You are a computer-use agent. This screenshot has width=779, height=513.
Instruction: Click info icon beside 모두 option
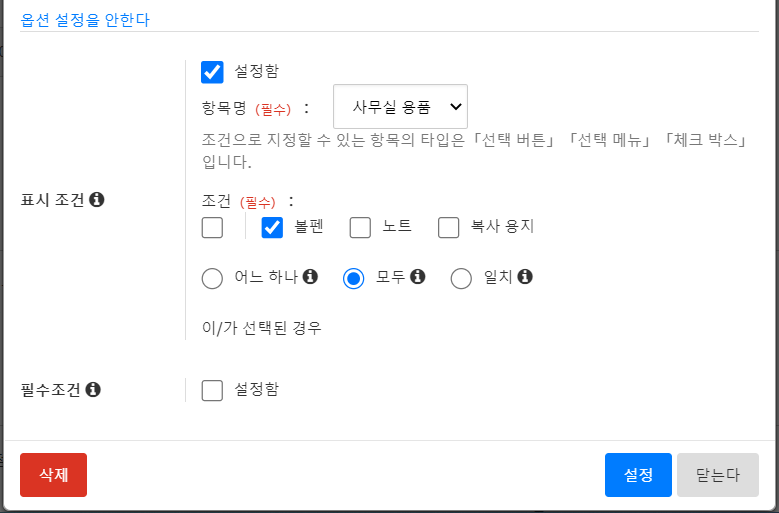point(418,277)
